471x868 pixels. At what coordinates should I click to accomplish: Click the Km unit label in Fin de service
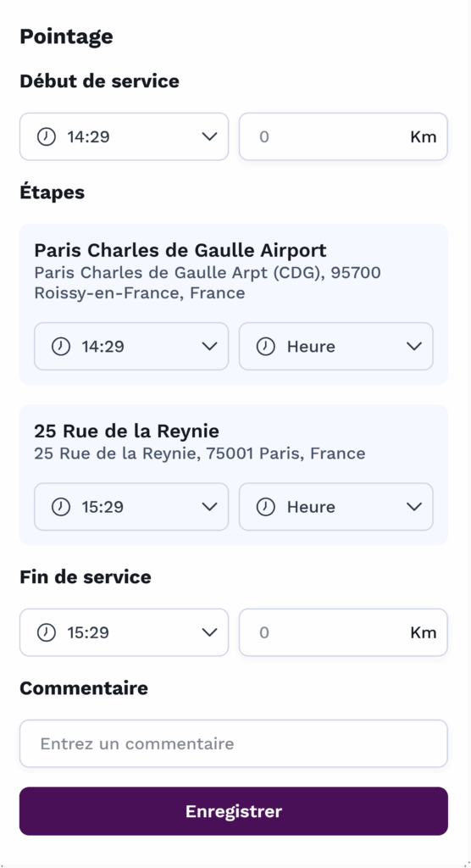click(x=424, y=632)
